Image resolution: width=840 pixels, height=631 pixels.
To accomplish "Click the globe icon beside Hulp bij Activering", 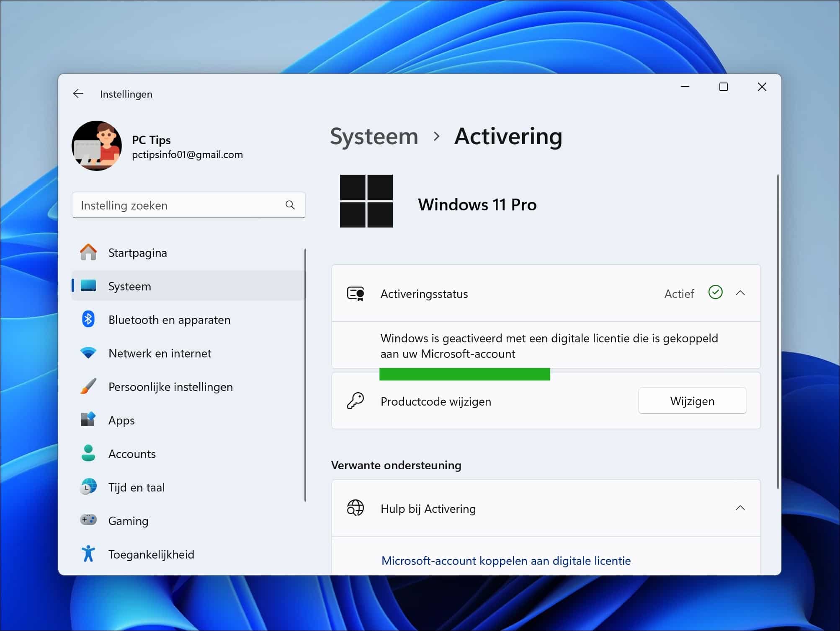I will click(x=356, y=508).
